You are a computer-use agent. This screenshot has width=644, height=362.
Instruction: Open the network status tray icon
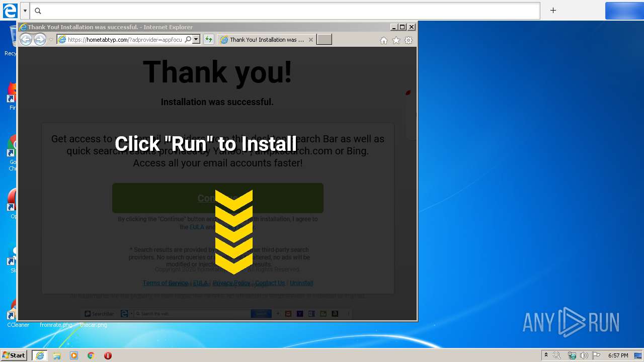(x=572, y=355)
